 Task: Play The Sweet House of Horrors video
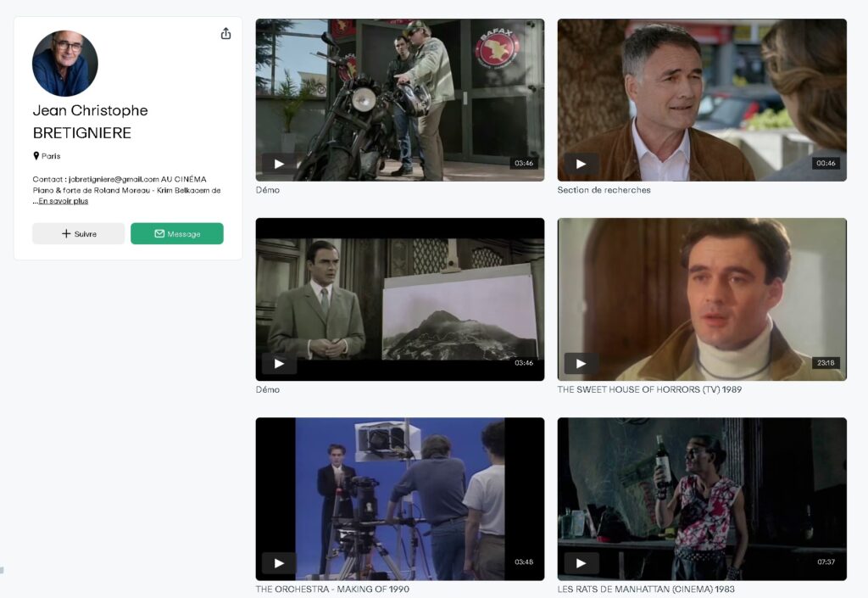(x=581, y=363)
